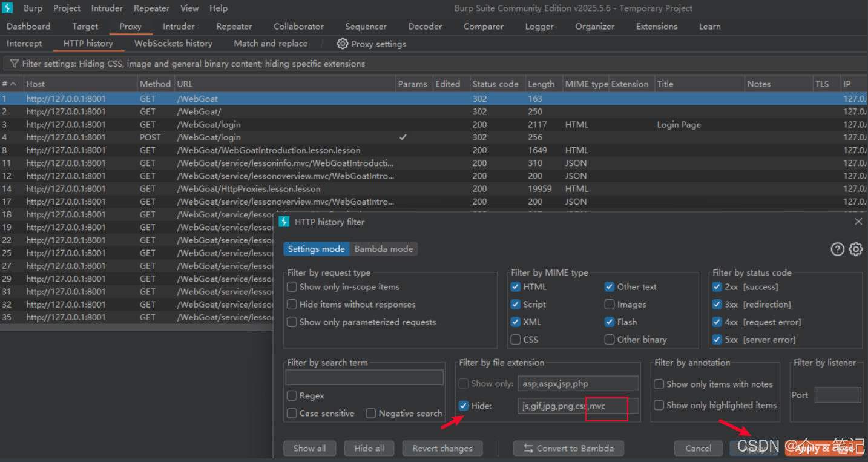Select the /WebGoat/HttpProxies.lesson.lesson row
868x462 pixels.
(433, 189)
